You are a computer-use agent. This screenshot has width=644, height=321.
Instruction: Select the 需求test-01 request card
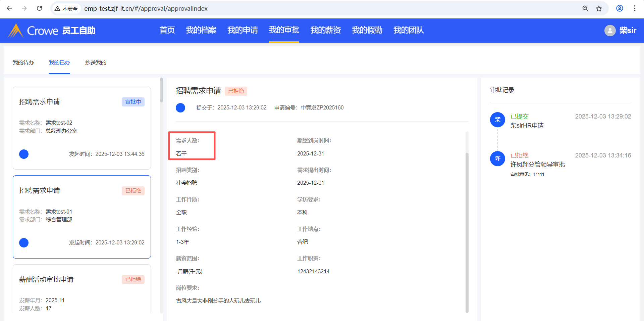[82, 217]
